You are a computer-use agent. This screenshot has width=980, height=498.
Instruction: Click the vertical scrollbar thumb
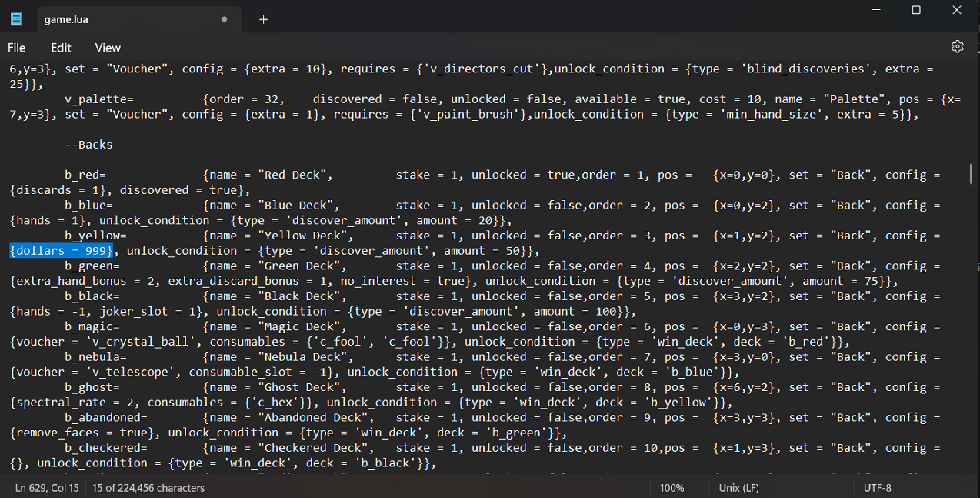(971, 175)
